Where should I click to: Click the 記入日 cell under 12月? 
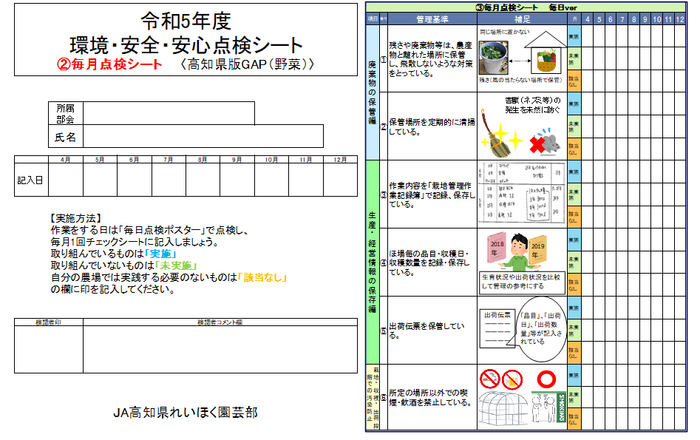(x=340, y=180)
